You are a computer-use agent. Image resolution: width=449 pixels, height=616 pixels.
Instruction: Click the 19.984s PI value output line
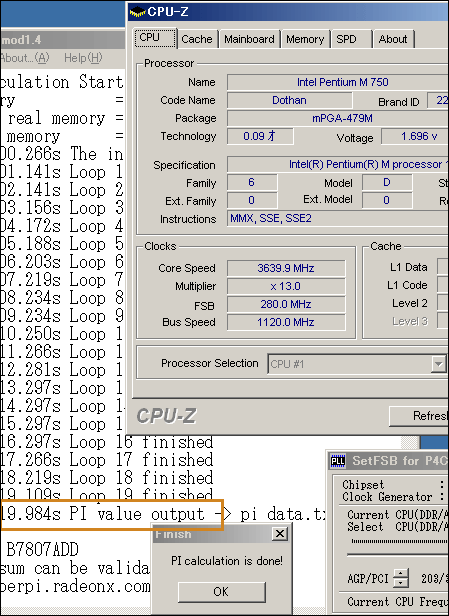(x=112, y=515)
